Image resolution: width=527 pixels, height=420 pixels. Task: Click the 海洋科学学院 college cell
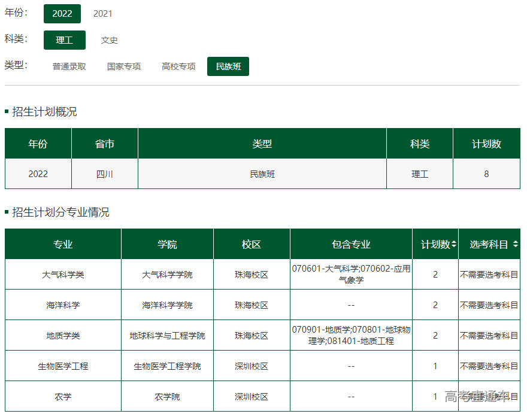(167, 305)
